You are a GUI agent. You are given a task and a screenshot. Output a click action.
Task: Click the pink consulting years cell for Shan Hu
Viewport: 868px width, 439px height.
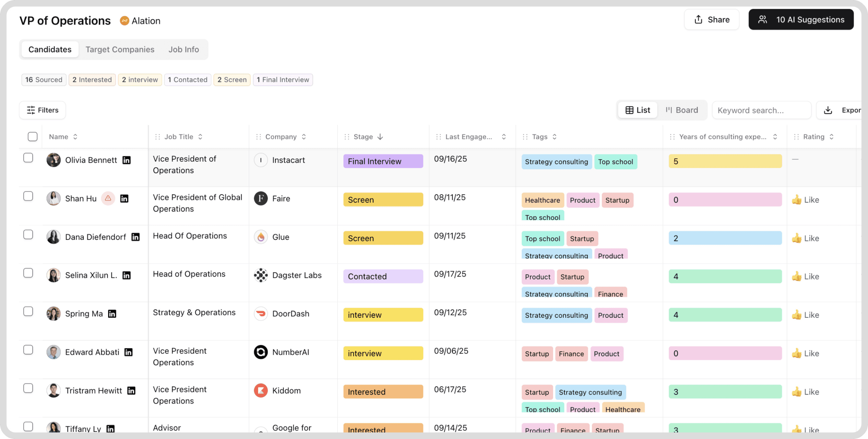tap(725, 200)
